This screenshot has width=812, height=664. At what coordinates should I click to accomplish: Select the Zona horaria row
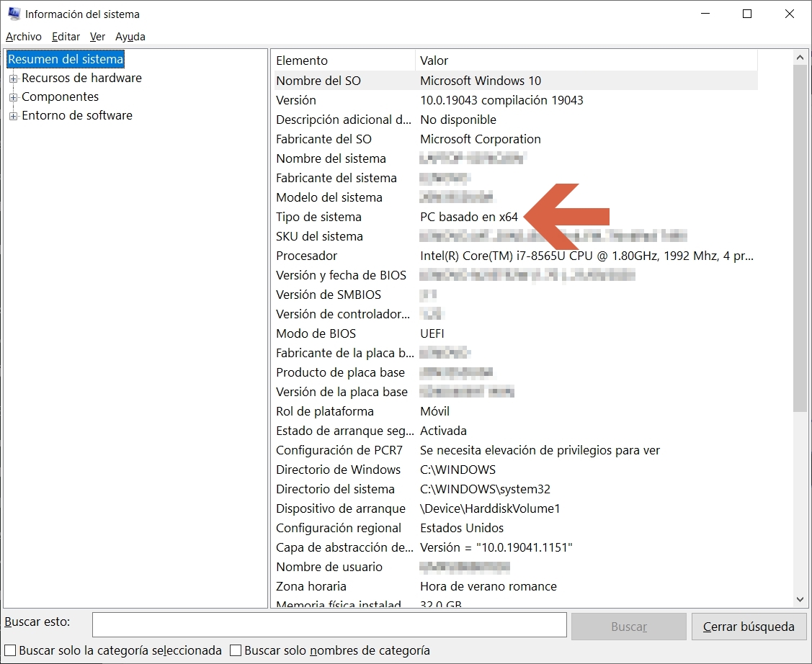tap(516, 586)
